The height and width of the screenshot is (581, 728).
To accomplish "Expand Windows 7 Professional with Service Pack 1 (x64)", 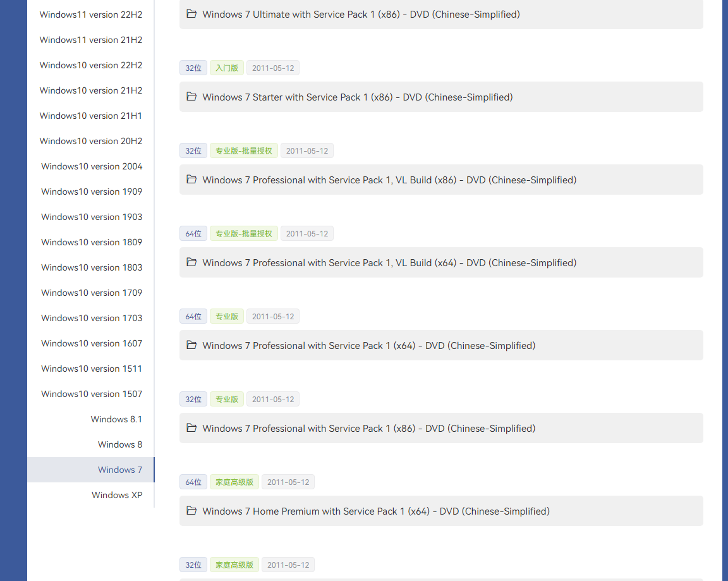I will point(441,345).
